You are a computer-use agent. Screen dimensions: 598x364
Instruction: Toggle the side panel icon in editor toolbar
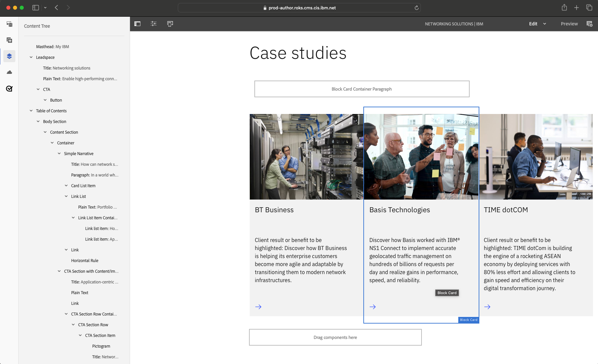(x=137, y=24)
